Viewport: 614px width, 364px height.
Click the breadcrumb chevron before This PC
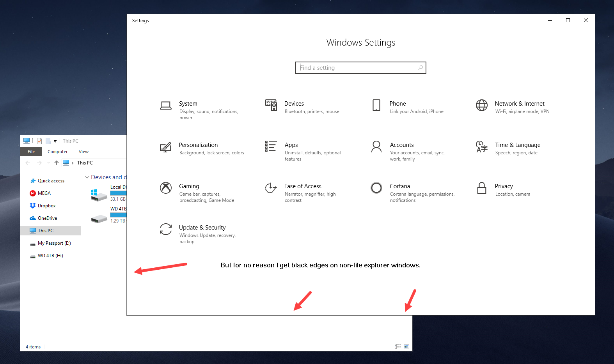point(73,163)
